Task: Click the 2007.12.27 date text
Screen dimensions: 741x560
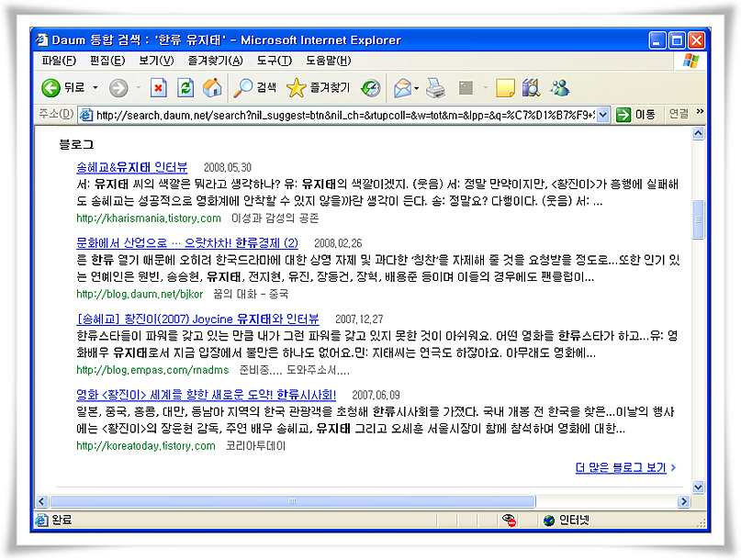Action: tap(359, 319)
